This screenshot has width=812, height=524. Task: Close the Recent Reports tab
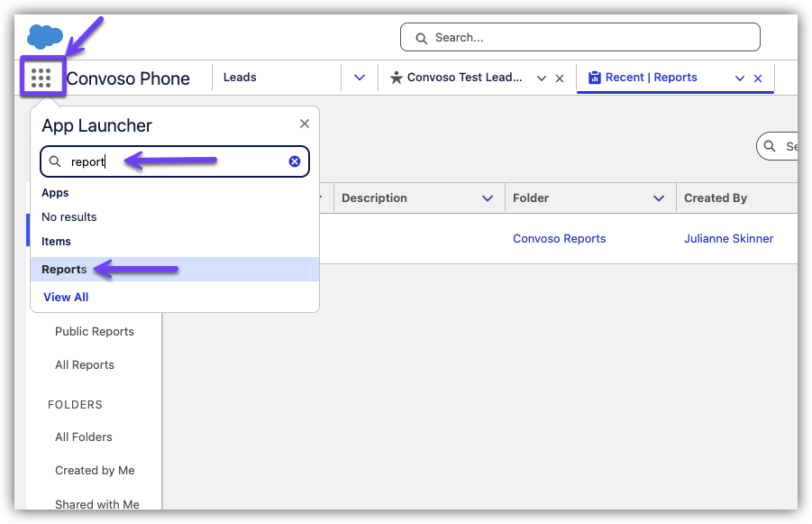[758, 78]
